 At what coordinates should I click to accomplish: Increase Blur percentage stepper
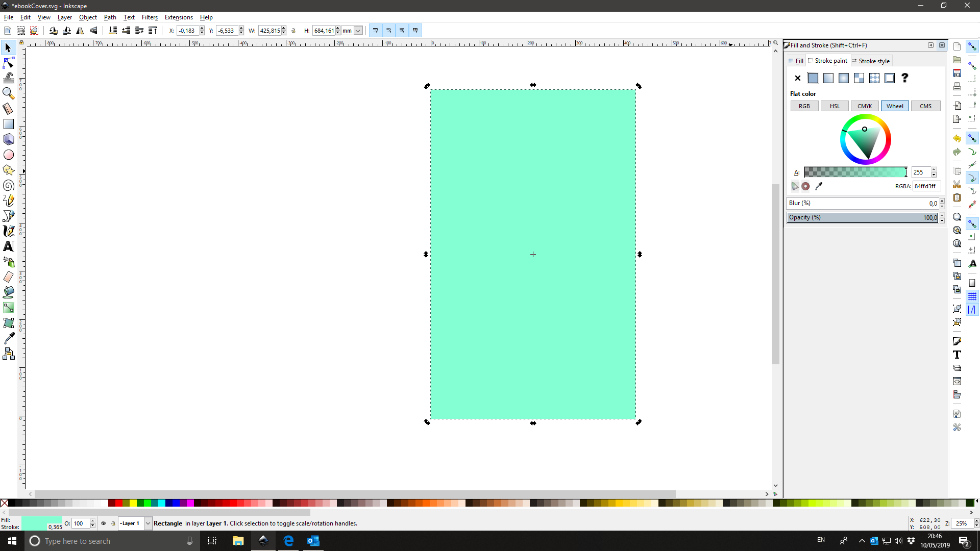pyautogui.click(x=942, y=201)
